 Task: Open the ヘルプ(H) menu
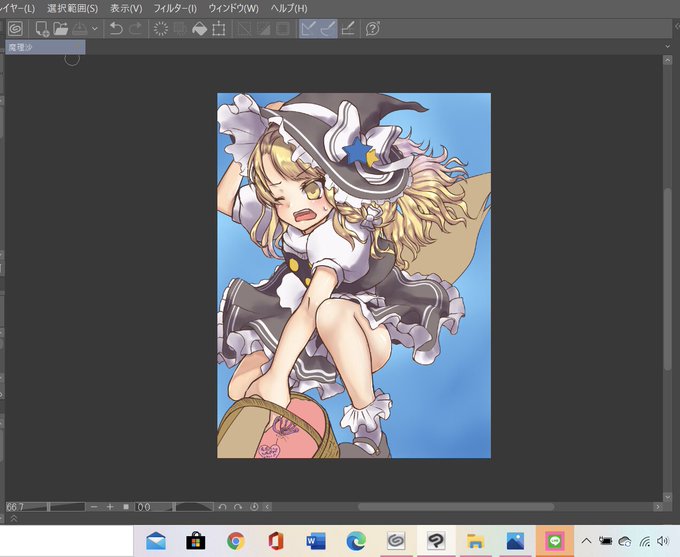[289, 9]
